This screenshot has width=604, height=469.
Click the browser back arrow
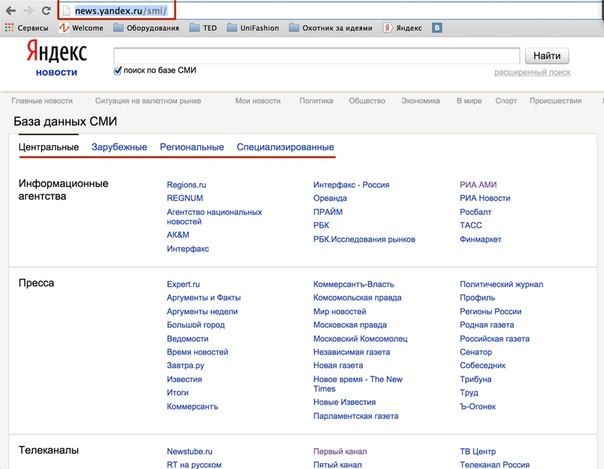pyautogui.click(x=10, y=10)
